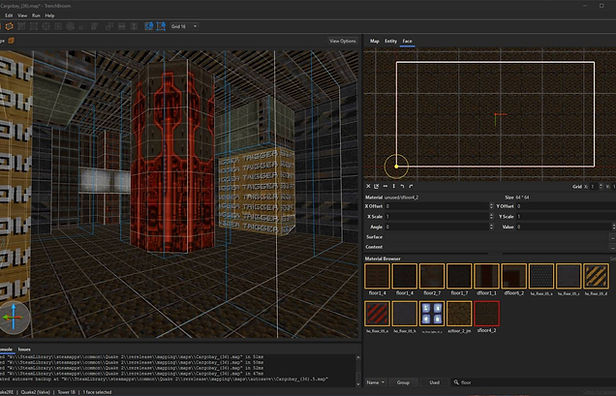Click the orange cube icon in viewport header
616x396 pixels.
coord(11,40)
